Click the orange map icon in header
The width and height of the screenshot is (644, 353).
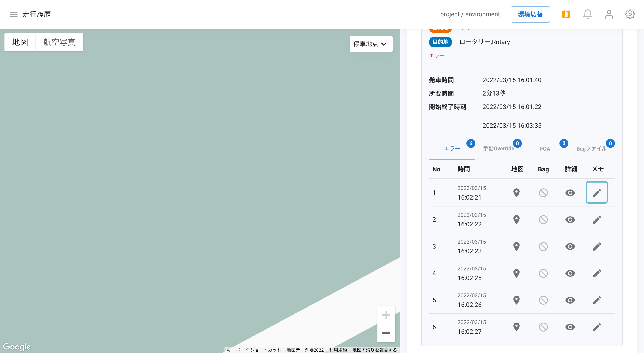click(566, 14)
